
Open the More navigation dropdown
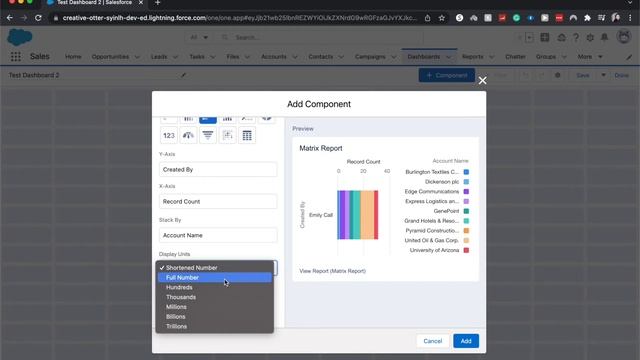click(590, 57)
